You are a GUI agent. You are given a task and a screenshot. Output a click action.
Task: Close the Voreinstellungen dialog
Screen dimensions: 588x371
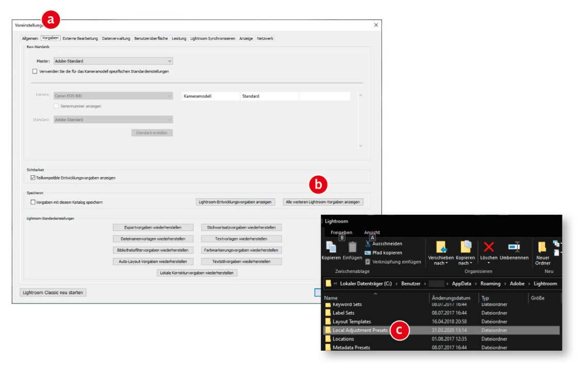pos(375,25)
